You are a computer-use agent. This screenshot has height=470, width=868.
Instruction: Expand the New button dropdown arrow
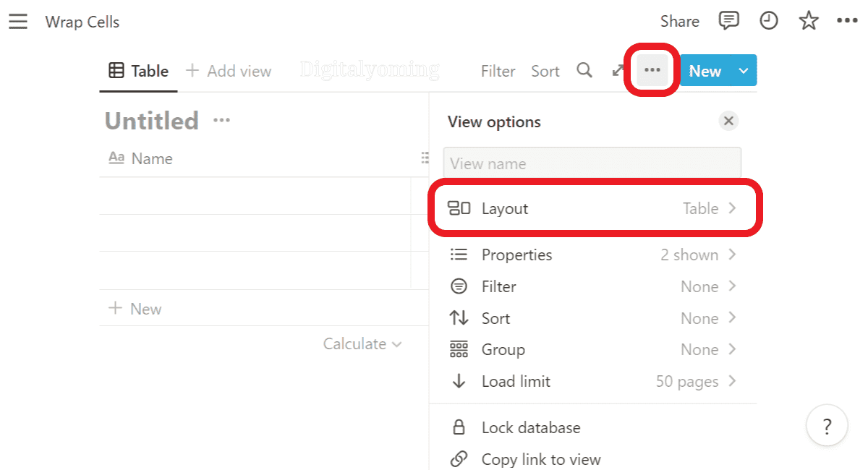coord(744,70)
